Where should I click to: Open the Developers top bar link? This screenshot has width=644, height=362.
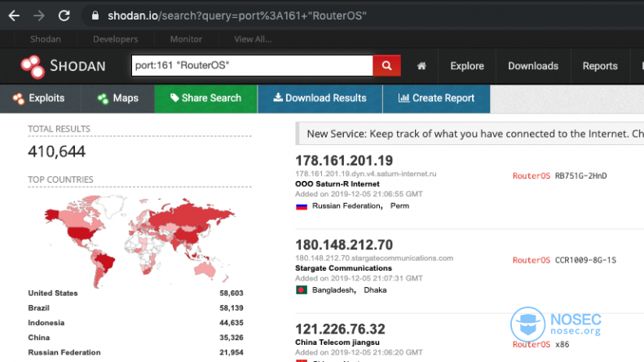tap(116, 39)
